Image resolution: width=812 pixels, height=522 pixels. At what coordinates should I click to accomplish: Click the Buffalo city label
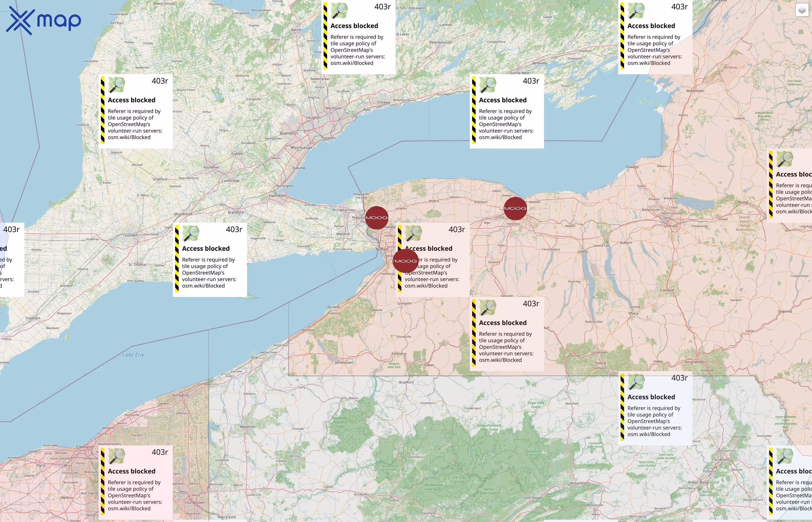click(382, 249)
